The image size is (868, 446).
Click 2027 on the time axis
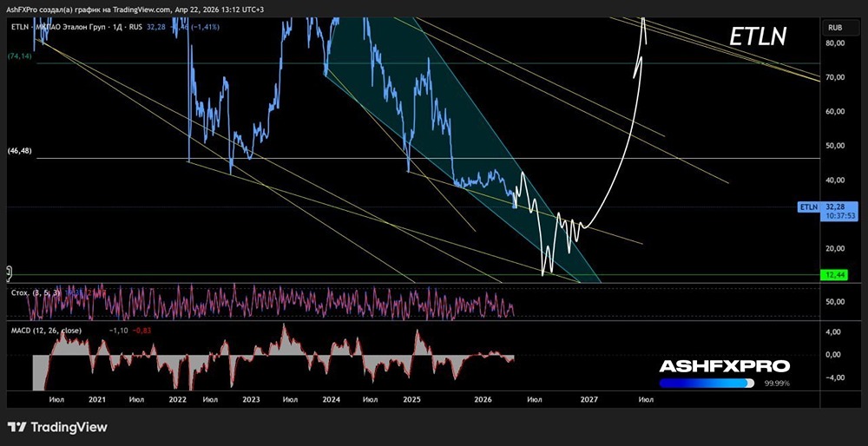pyautogui.click(x=589, y=399)
